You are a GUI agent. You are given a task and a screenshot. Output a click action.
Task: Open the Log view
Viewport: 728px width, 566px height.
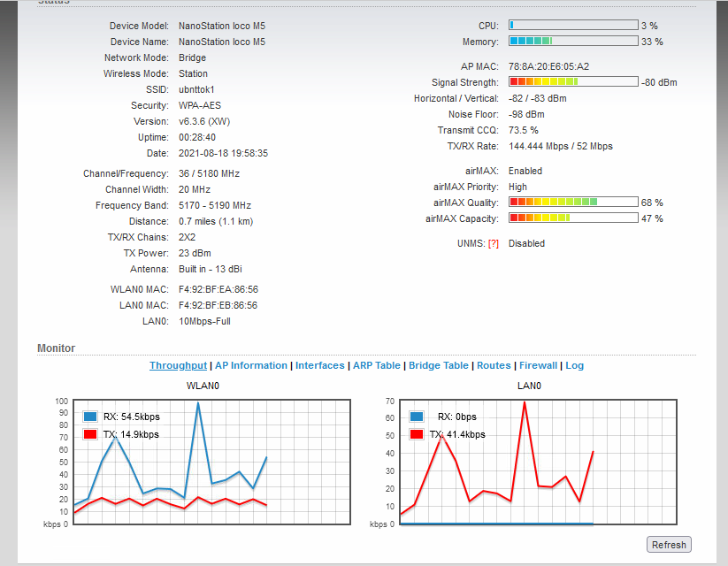pos(574,365)
